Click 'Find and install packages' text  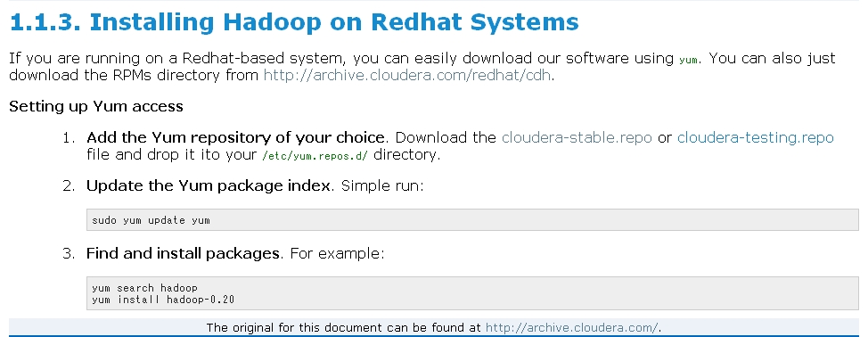pyautogui.click(x=183, y=254)
